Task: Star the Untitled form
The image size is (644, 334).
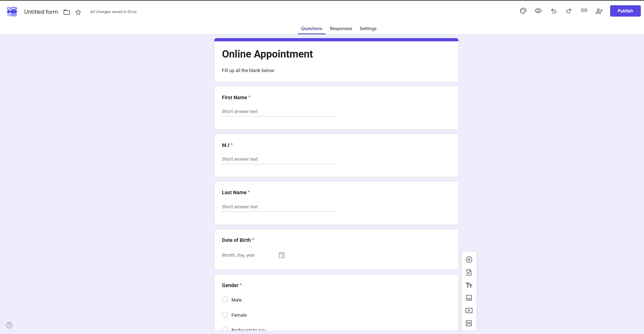Action: coord(78,12)
